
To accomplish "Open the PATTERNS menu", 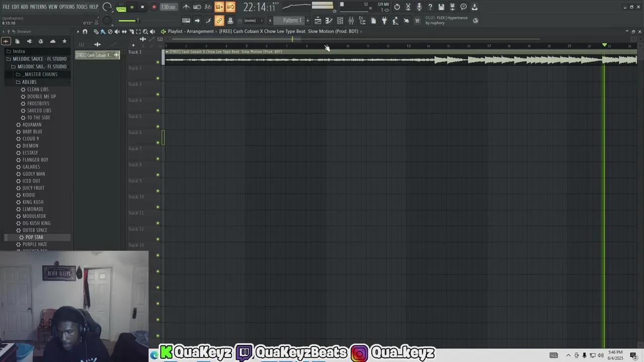I will tap(38, 7).
